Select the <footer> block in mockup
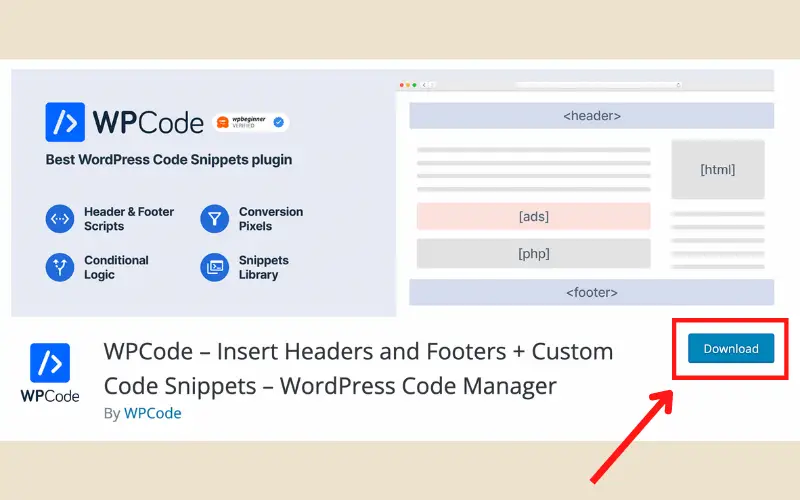This screenshot has height=500, width=800. (591, 292)
